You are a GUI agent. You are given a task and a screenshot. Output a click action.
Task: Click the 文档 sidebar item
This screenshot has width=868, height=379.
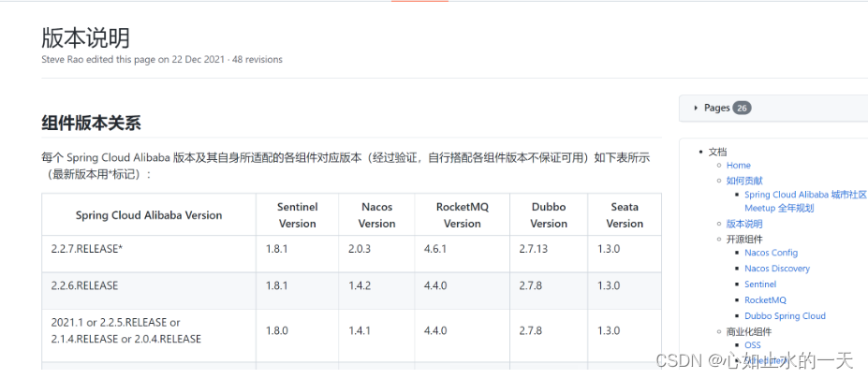pyautogui.click(x=717, y=152)
